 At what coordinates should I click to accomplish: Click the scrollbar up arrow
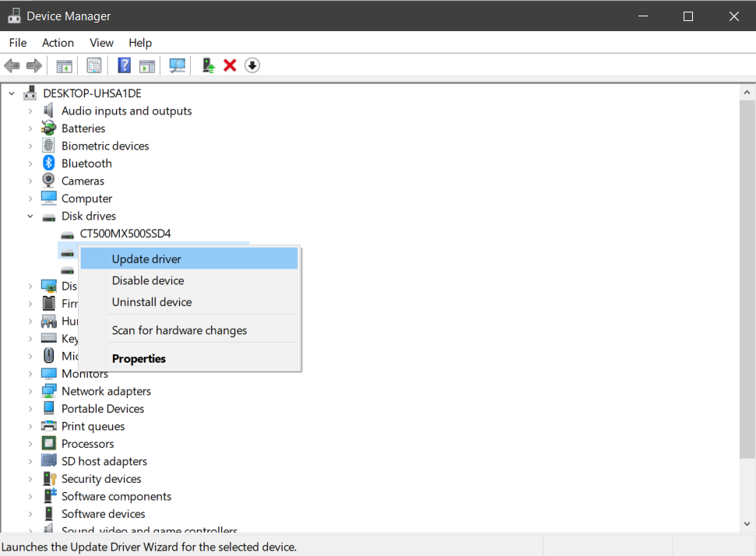[747, 92]
